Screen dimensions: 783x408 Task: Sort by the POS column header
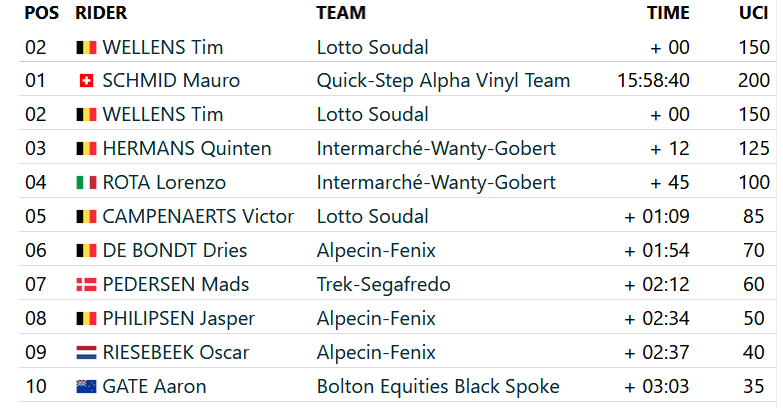41,13
